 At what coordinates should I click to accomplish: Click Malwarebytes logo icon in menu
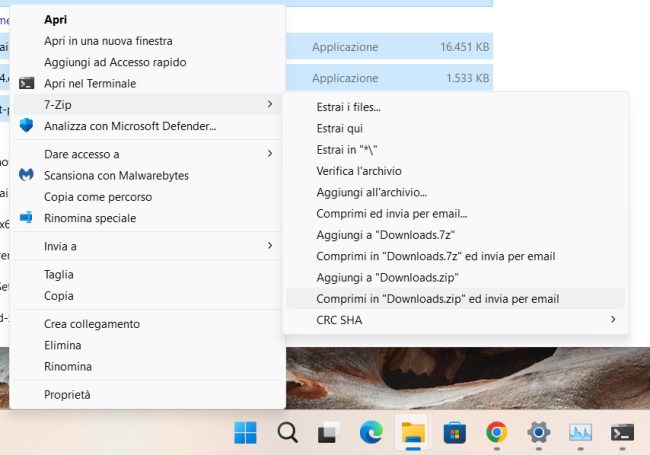click(27, 175)
